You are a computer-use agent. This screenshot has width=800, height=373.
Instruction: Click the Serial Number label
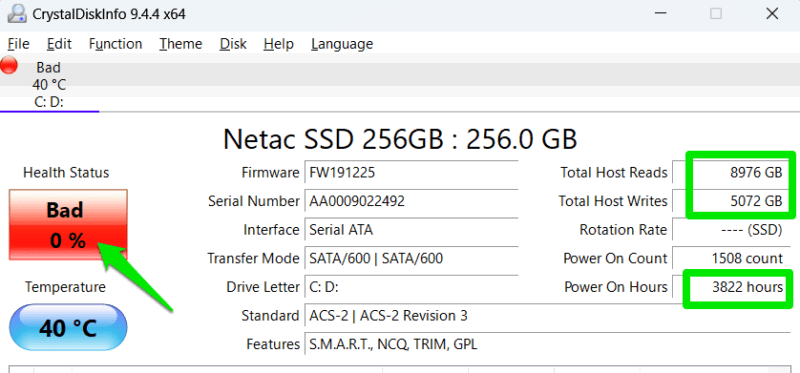coord(254,202)
